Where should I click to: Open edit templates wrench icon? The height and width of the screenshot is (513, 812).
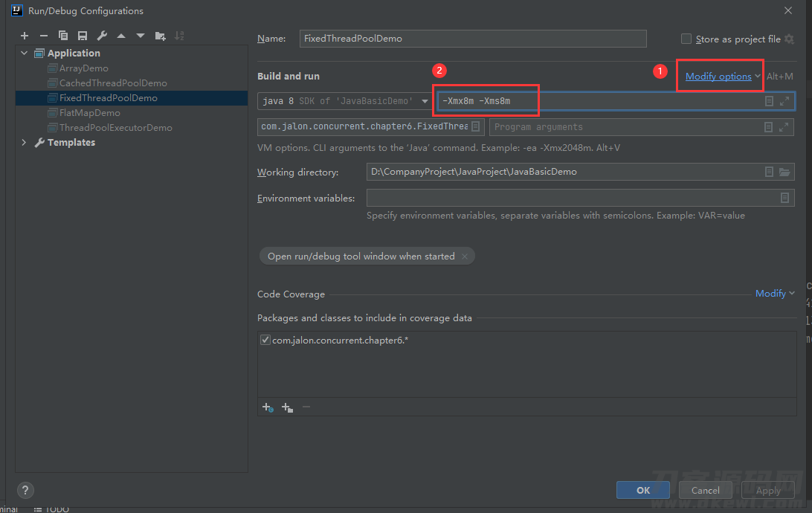coord(102,36)
